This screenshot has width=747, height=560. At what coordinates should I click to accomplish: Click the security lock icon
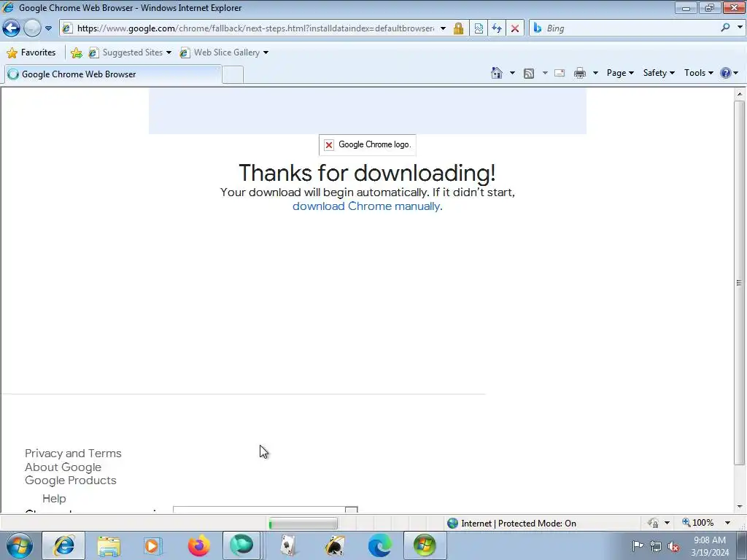[x=458, y=28]
